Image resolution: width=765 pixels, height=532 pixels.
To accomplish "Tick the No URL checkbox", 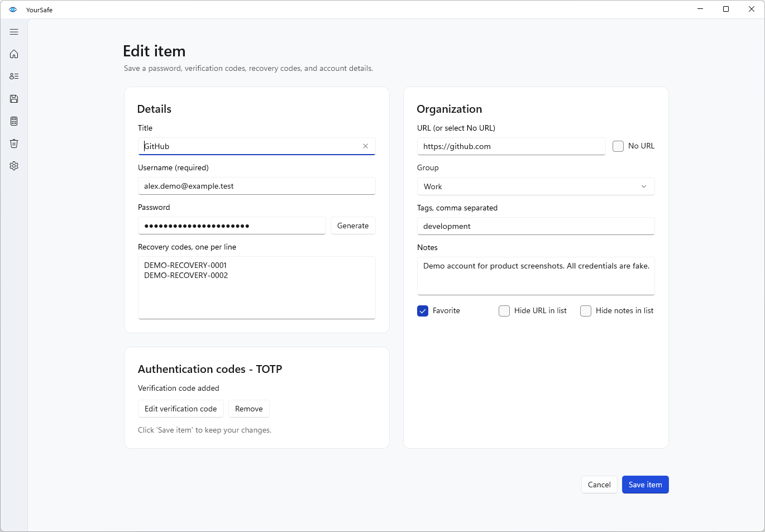I will coord(618,146).
